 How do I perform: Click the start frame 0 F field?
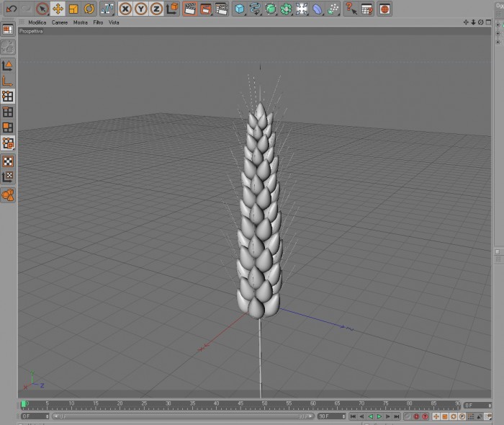click(x=35, y=416)
